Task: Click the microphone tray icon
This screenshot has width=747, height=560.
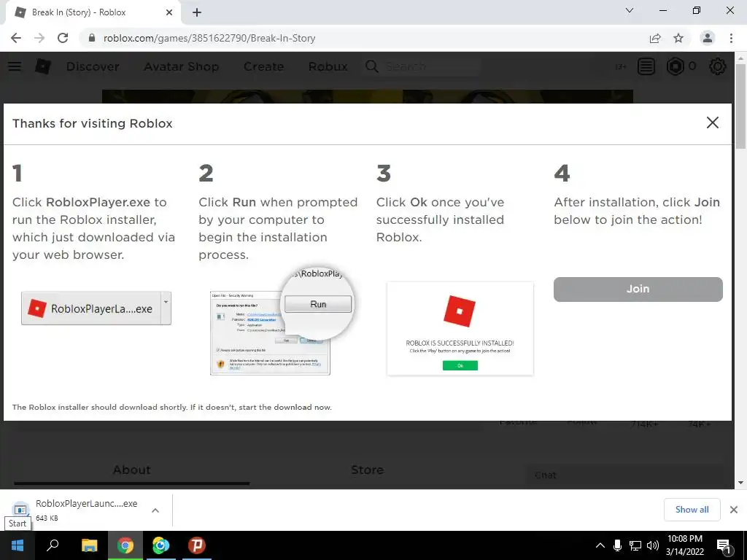Action: (x=617, y=545)
